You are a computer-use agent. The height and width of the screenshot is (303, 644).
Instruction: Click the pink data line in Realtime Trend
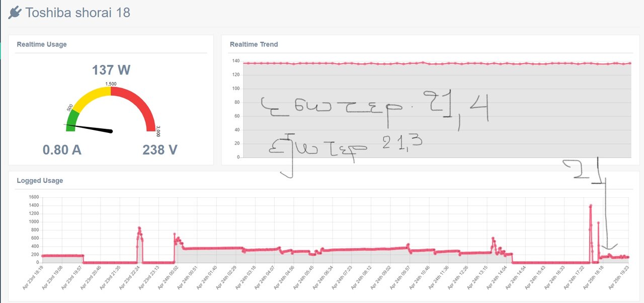coord(437,63)
